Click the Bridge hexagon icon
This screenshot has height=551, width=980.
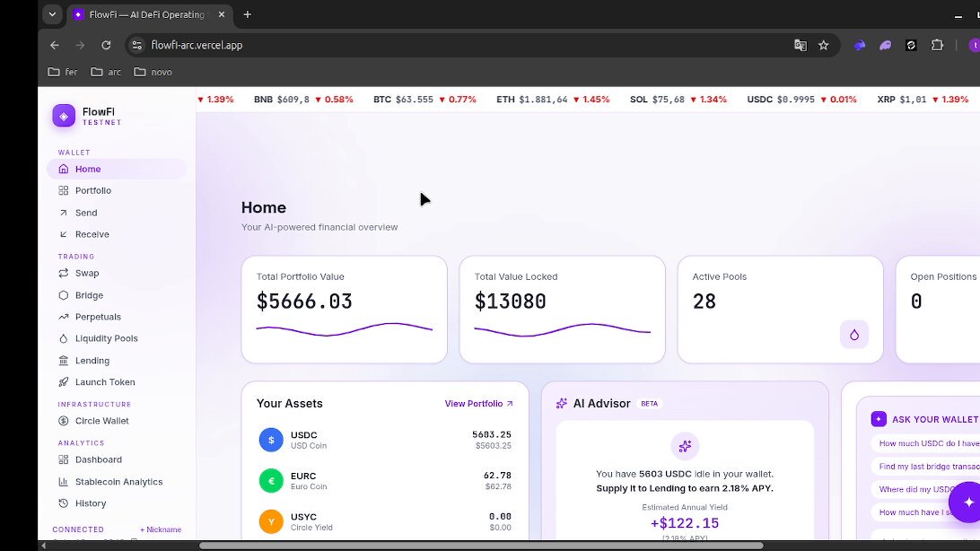click(63, 295)
